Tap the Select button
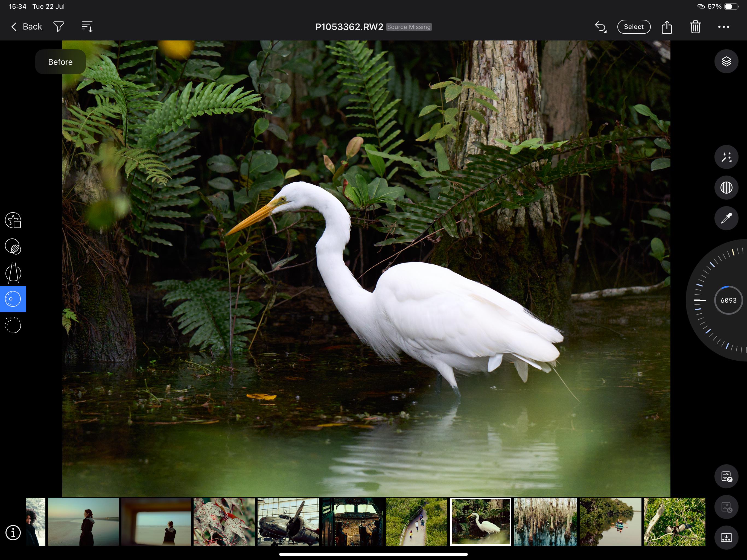Screen dimensions: 747x560 coord(634,27)
